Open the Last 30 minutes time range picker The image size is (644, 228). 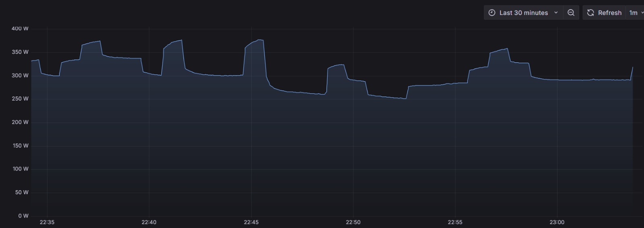click(x=523, y=13)
